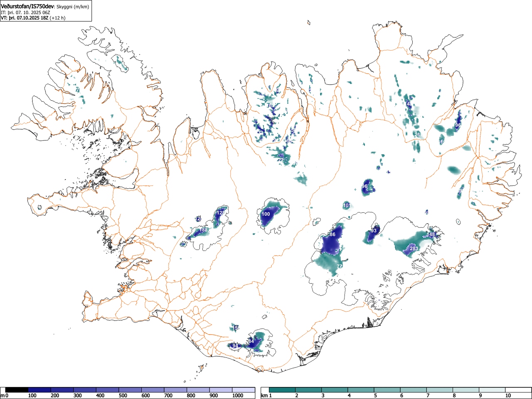Viewport: 532px width, 399px height.
Task: Select the 6–7 km legend swatch
Action: [x=413, y=390]
